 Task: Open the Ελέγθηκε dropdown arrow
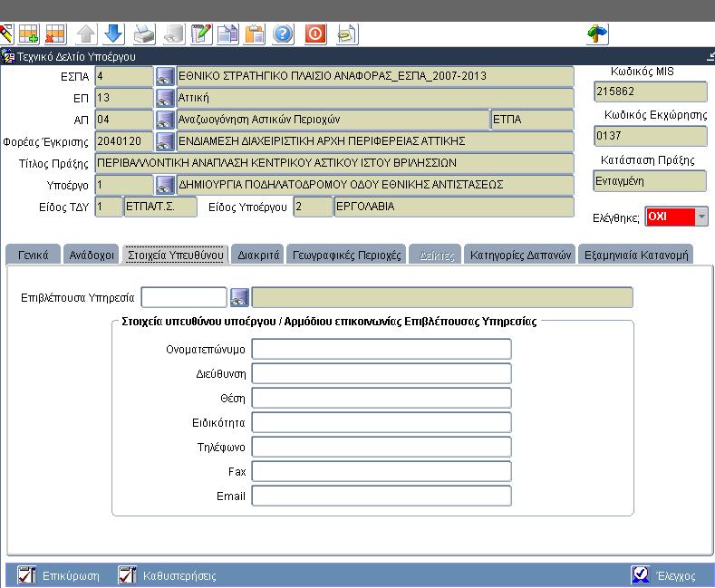click(x=701, y=217)
